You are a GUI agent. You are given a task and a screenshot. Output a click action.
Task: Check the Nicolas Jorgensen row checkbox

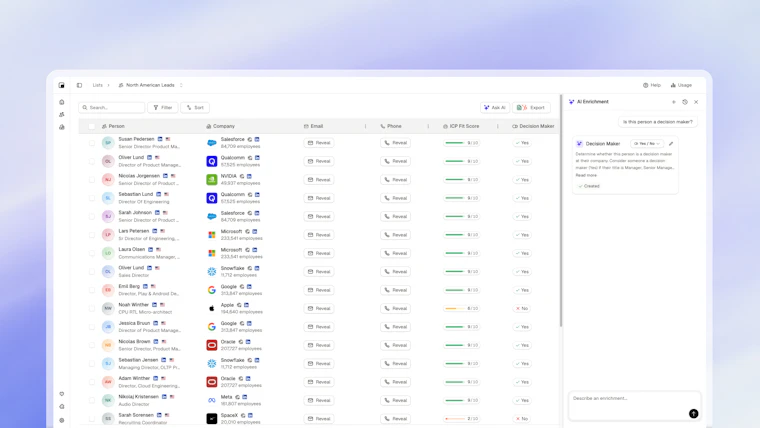click(x=92, y=180)
